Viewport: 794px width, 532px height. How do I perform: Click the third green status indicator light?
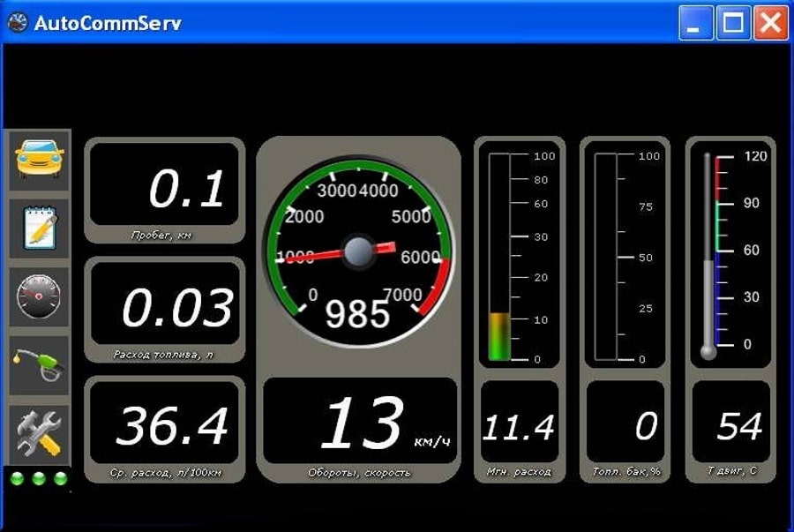[61, 479]
